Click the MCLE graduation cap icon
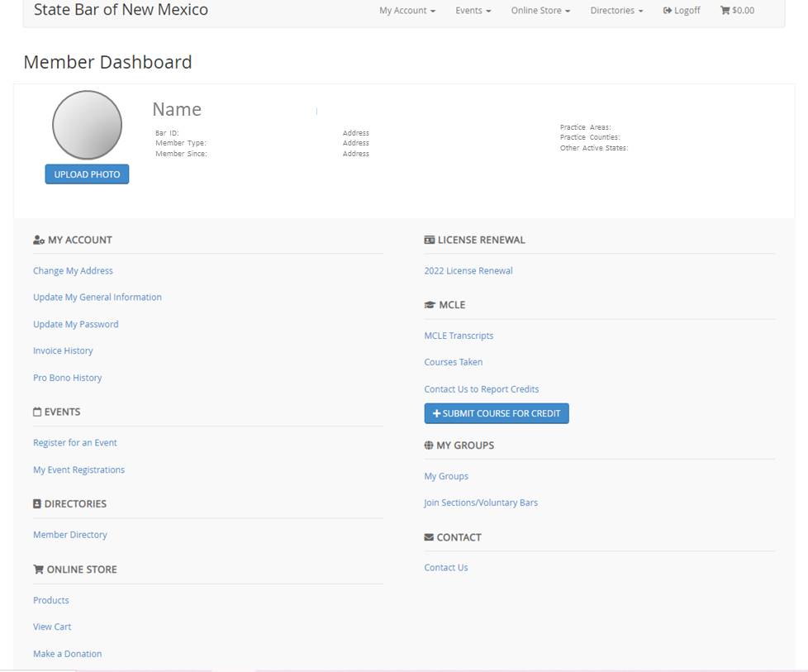The height and width of the screenshot is (672, 808). click(x=430, y=305)
